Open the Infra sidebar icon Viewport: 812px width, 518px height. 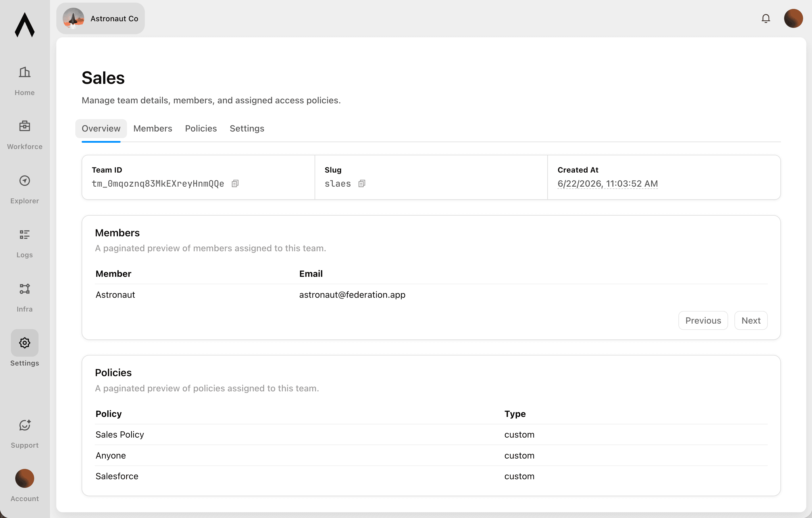tap(25, 289)
